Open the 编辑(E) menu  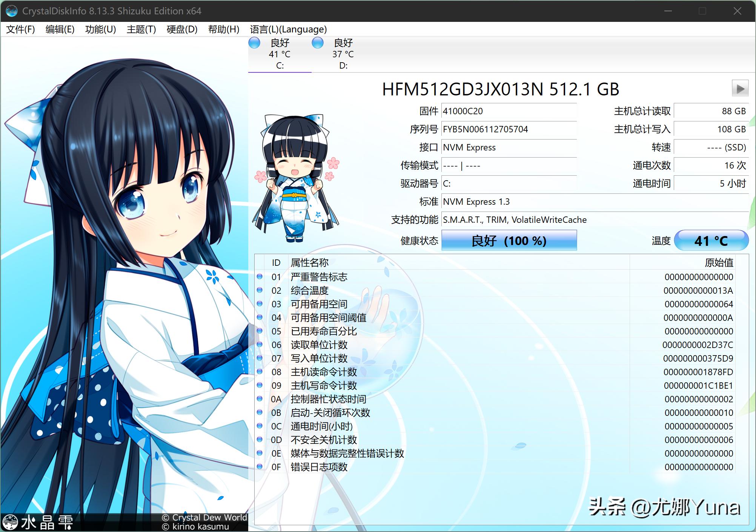(60, 29)
